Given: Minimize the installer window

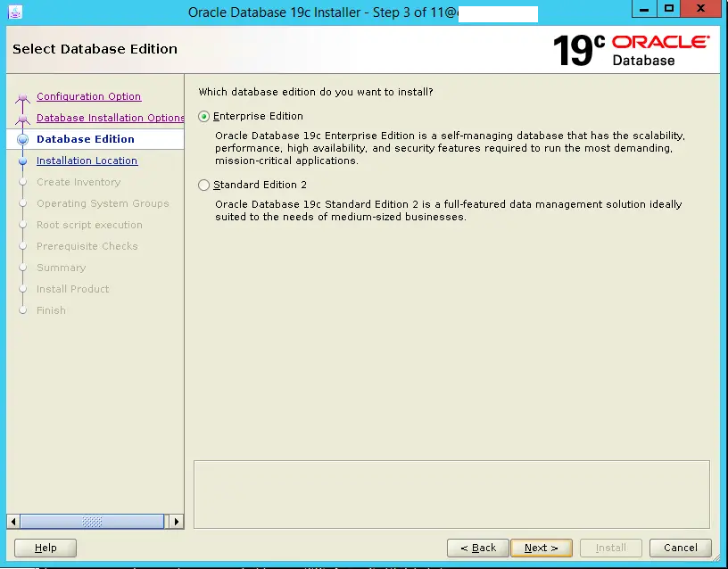Looking at the screenshot, I should coord(644,9).
